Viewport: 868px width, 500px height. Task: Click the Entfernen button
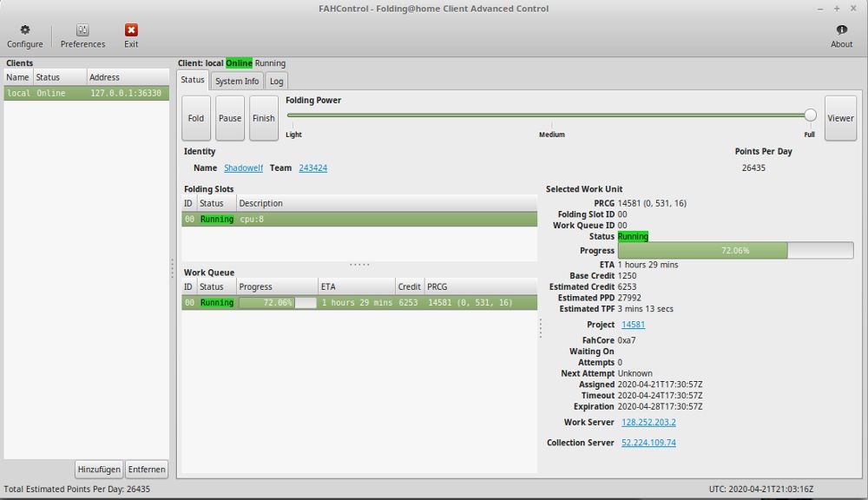[x=147, y=469]
